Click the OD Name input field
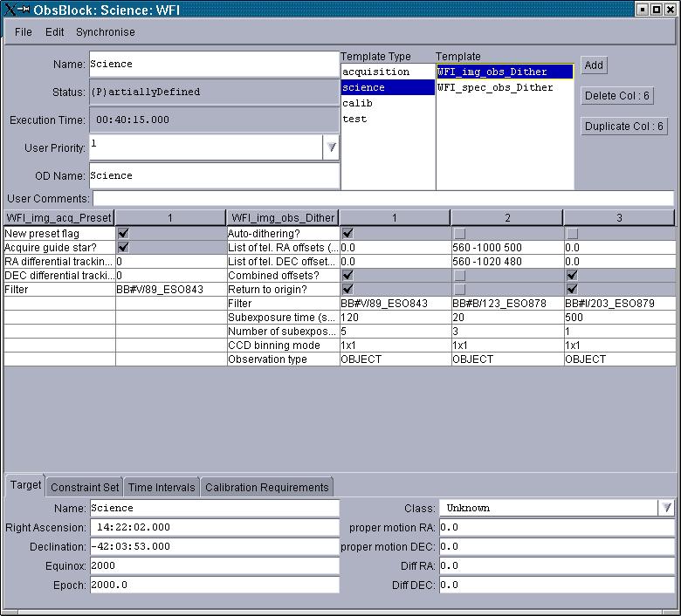The height and width of the screenshot is (616, 681). click(x=214, y=175)
